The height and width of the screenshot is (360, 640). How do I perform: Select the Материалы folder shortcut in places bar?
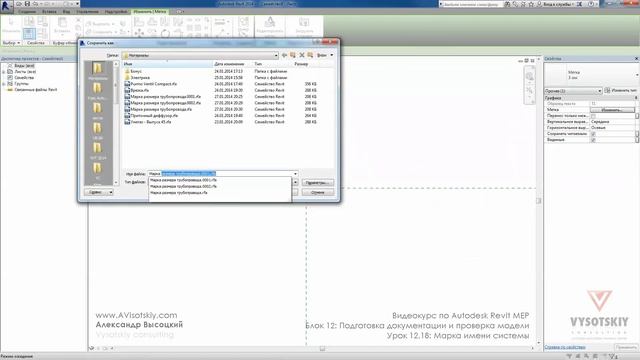[x=98, y=71]
